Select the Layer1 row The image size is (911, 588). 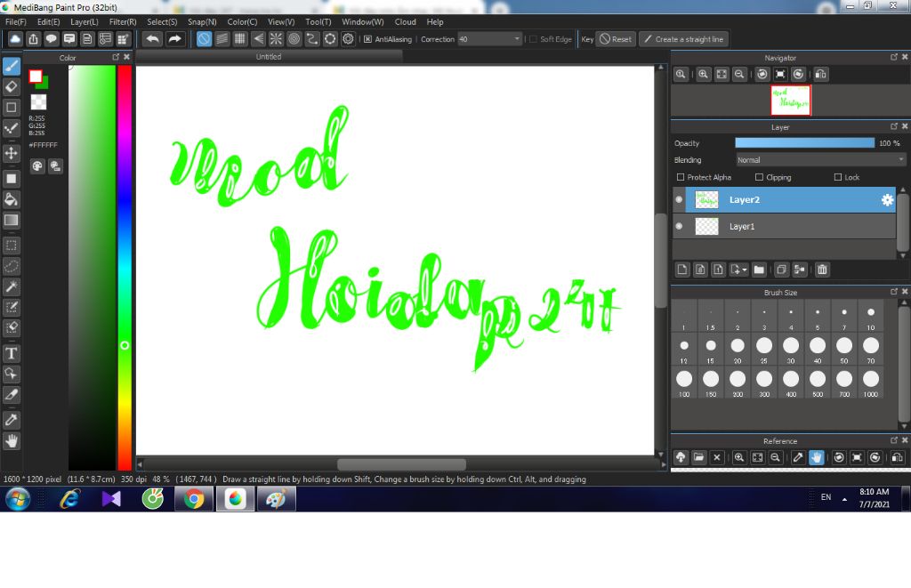[784, 226]
